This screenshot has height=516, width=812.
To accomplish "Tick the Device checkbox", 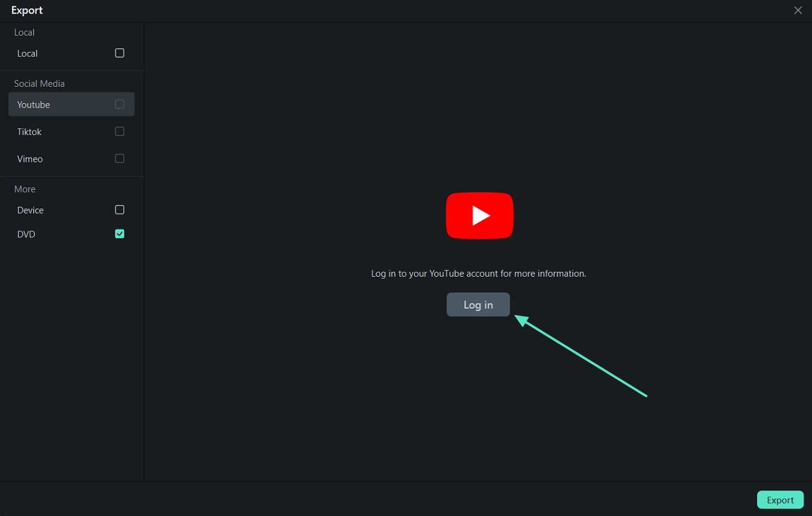I will 119,210.
